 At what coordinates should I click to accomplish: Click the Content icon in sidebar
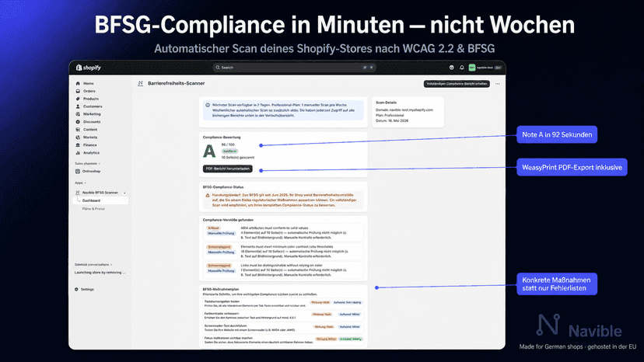(78, 129)
